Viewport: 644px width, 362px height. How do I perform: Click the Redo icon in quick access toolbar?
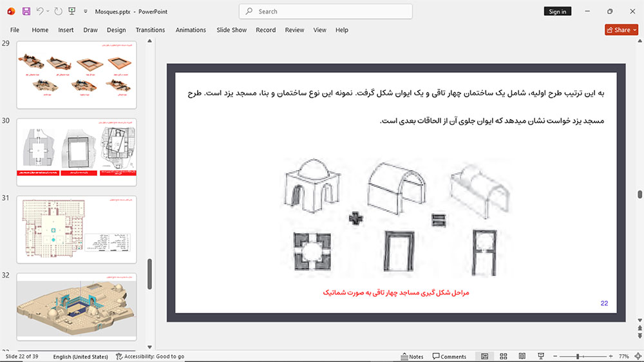tap(59, 12)
